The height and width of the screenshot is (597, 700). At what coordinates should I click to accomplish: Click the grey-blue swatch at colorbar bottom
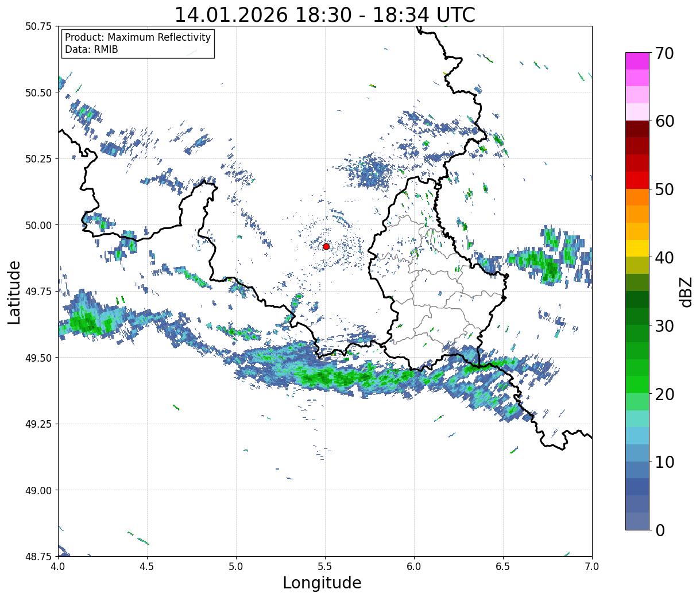[637, 521]
